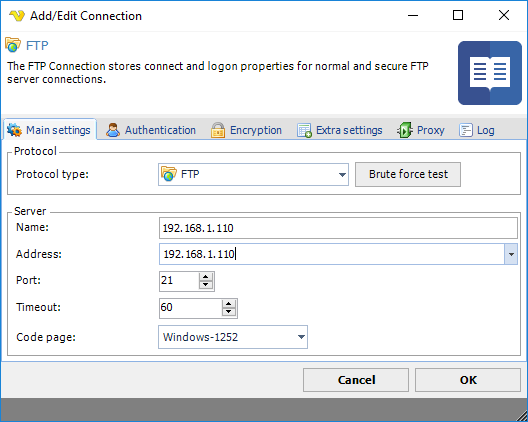
Task: Click the FTP folder icon in the header
Action: tap(13, 45)
